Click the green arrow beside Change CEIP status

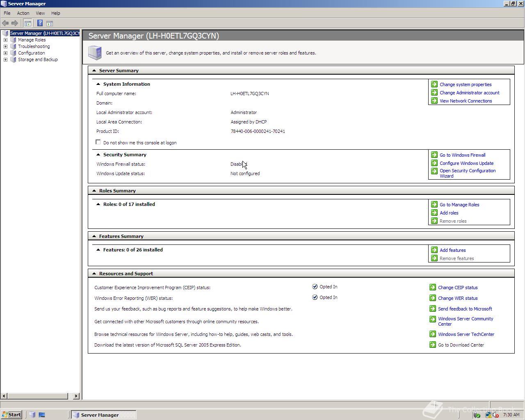click(x=433, y=287)
